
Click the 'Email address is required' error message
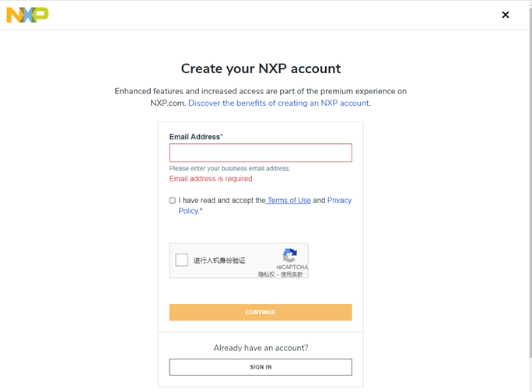pyautogui.click(x=212, y=179)
